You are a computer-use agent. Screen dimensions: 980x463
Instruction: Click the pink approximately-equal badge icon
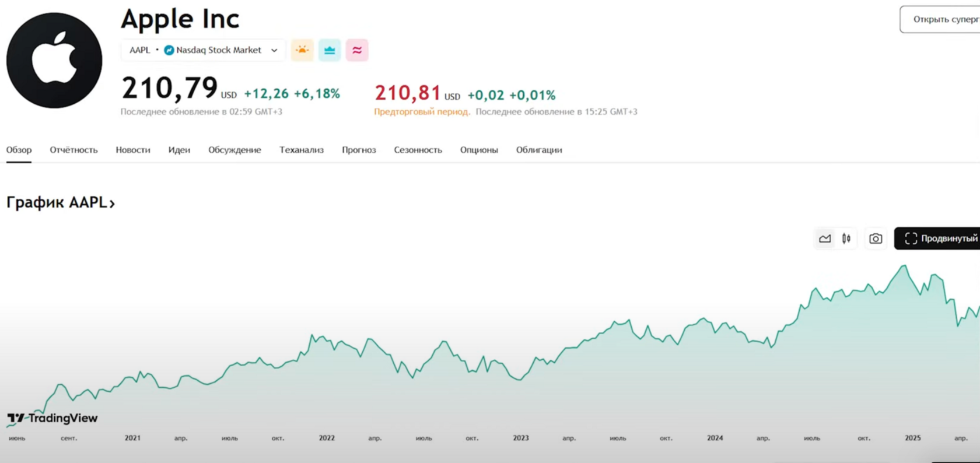point(357,50)
